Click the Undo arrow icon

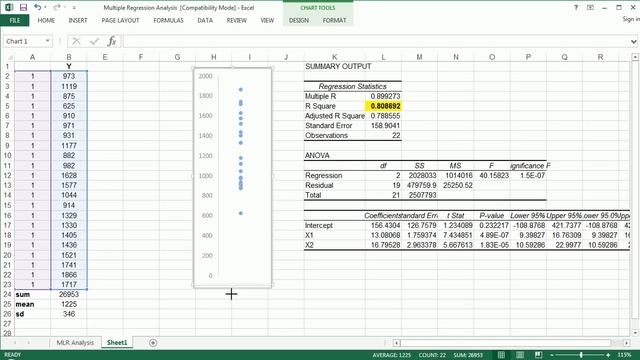pos(38,7)
